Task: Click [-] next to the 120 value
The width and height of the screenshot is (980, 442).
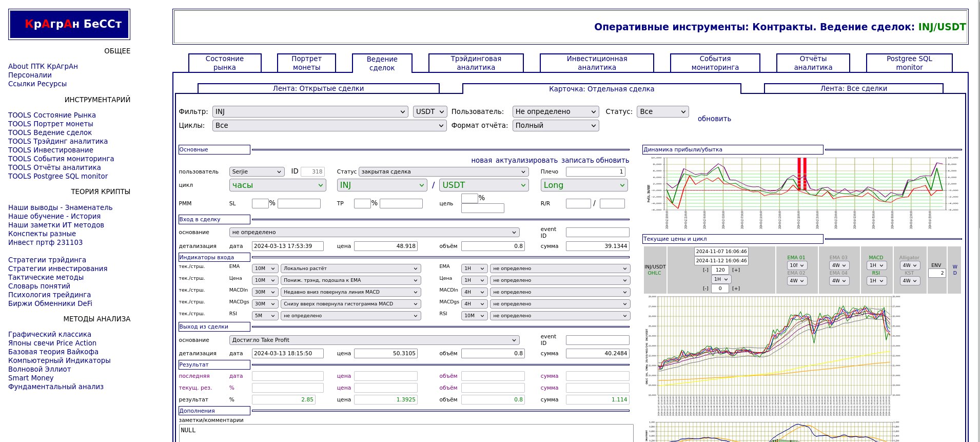Action: (x=705, y=270)
